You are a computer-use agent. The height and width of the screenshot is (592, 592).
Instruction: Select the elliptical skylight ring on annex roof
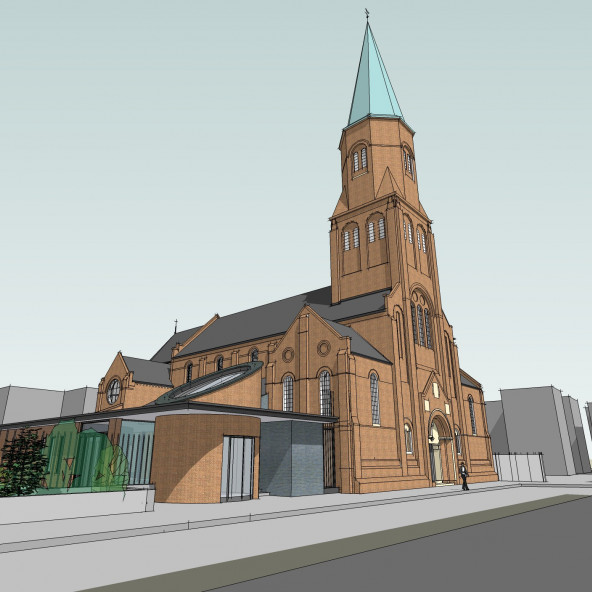(210, 382)
